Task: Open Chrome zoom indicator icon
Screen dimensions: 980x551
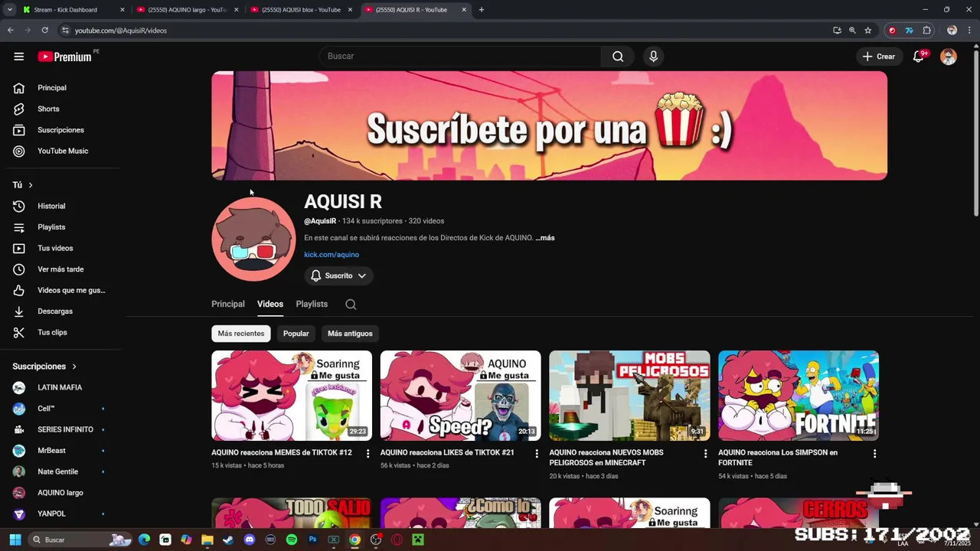Action: click(x=852, y=31)
